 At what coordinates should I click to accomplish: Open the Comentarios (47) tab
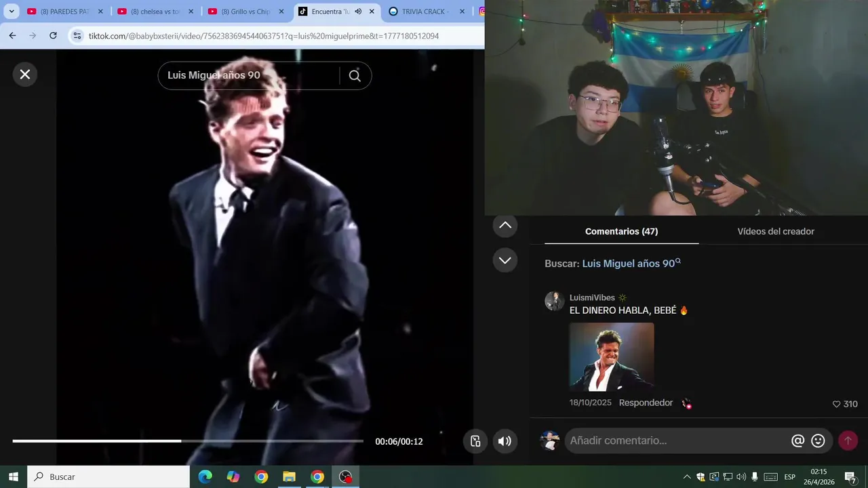coord(621,231)
